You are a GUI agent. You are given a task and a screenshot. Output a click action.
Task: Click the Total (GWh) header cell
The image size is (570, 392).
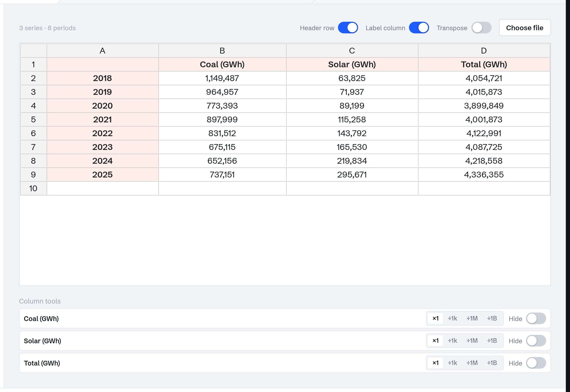[x=484, y=64]
